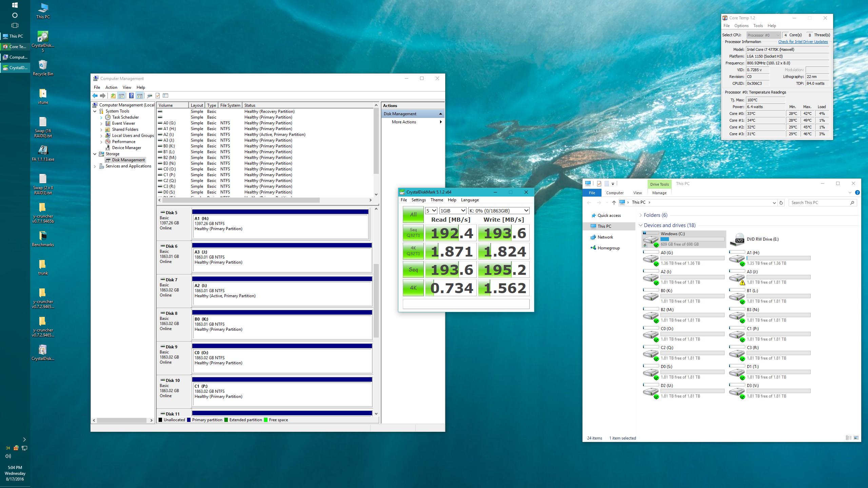Image resolution: width=868 pixels, height=488 pixels.
Task: Collapse the System Tools node
Action: click(x=95, y=111)
